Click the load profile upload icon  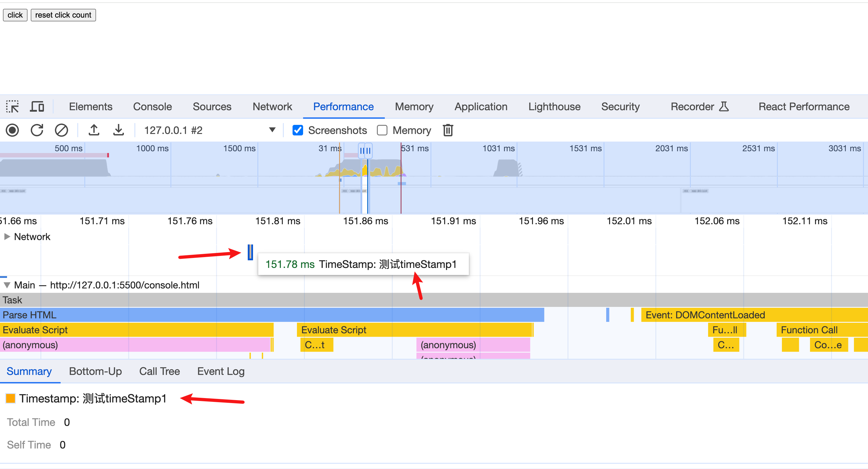[x=94, y=130]
